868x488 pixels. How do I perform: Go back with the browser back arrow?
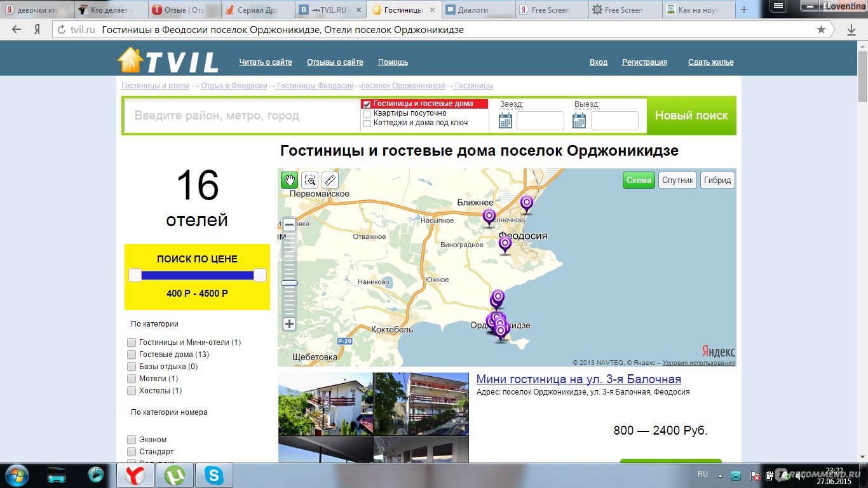pos(16,30)
